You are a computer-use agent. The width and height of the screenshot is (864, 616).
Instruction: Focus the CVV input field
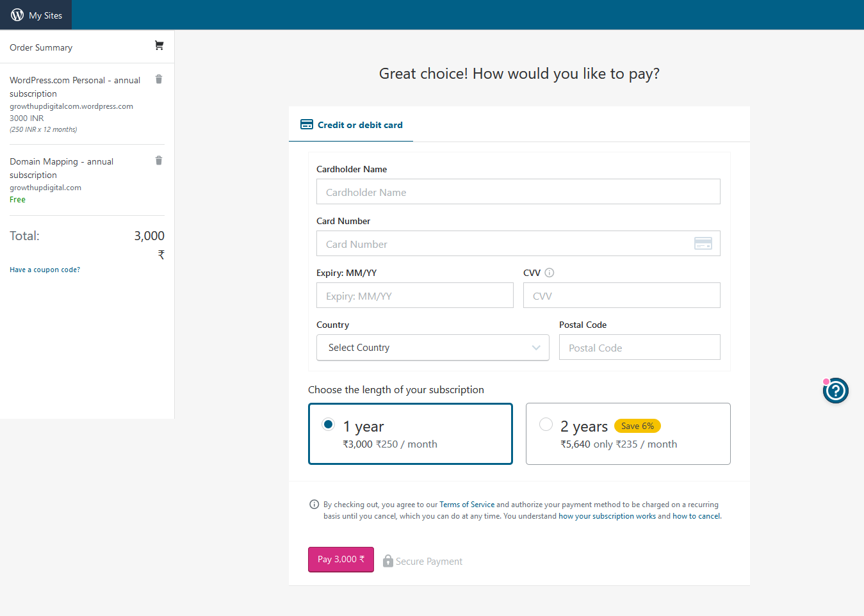(x=622, y=295)
